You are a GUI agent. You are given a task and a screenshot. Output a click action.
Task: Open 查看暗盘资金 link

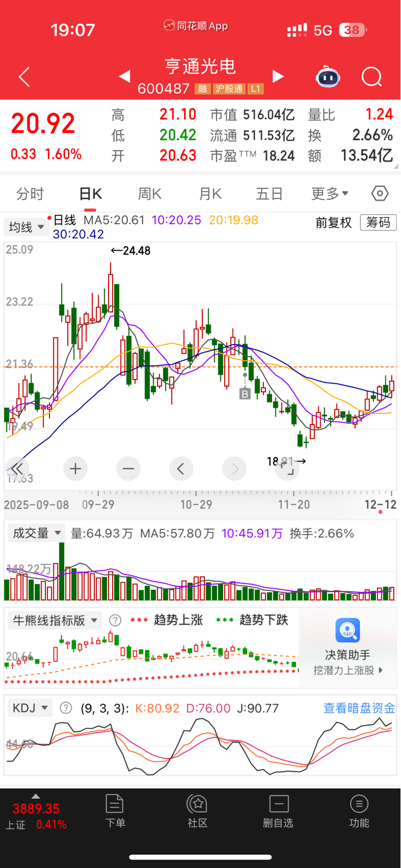coord(359,708)
